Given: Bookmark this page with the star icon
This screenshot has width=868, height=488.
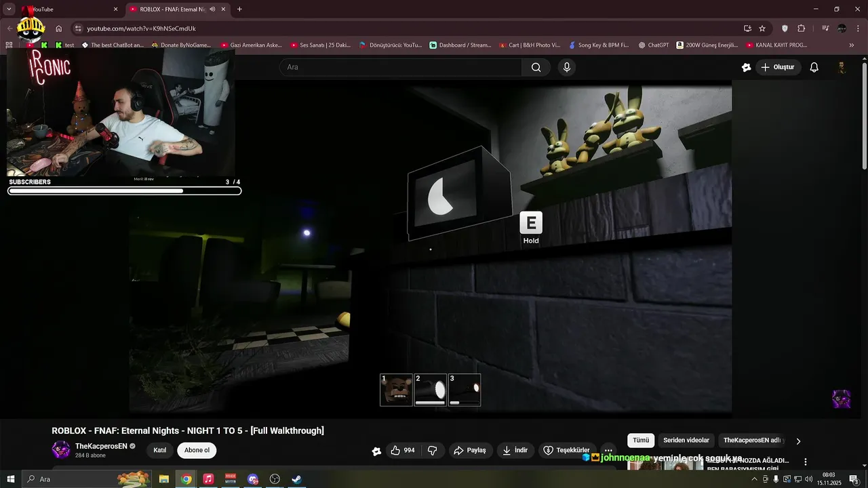Looking at the screenshot, I should pyautogui.click(x=762, y=28).
